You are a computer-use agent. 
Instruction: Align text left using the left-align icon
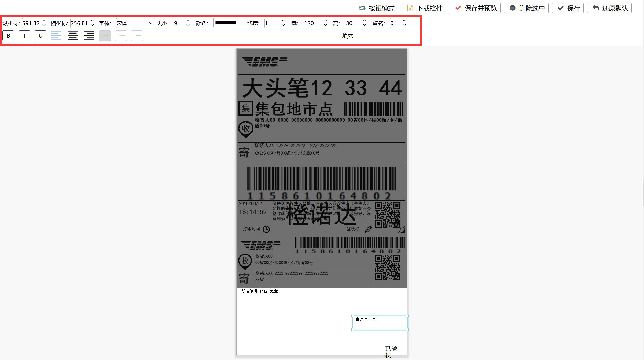(x=56, y=36)
